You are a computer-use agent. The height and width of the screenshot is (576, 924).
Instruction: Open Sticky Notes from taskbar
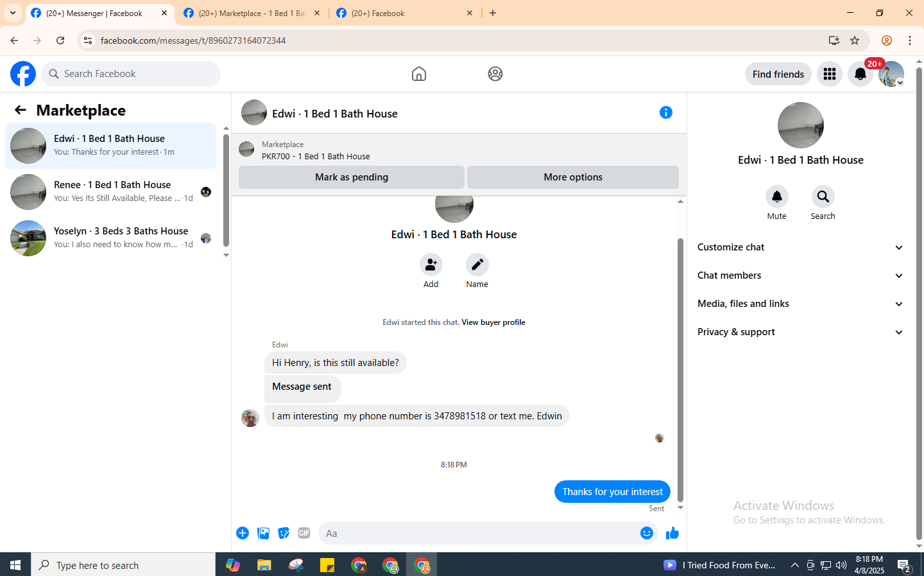[327, 565]
